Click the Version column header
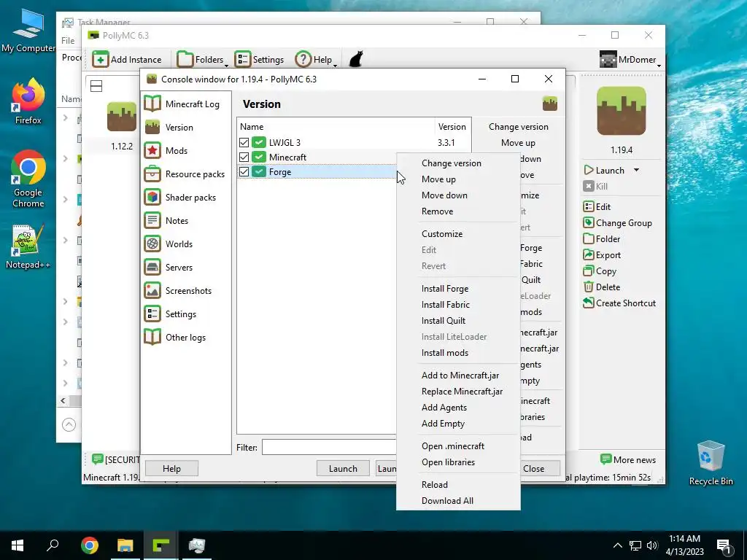 452,127
